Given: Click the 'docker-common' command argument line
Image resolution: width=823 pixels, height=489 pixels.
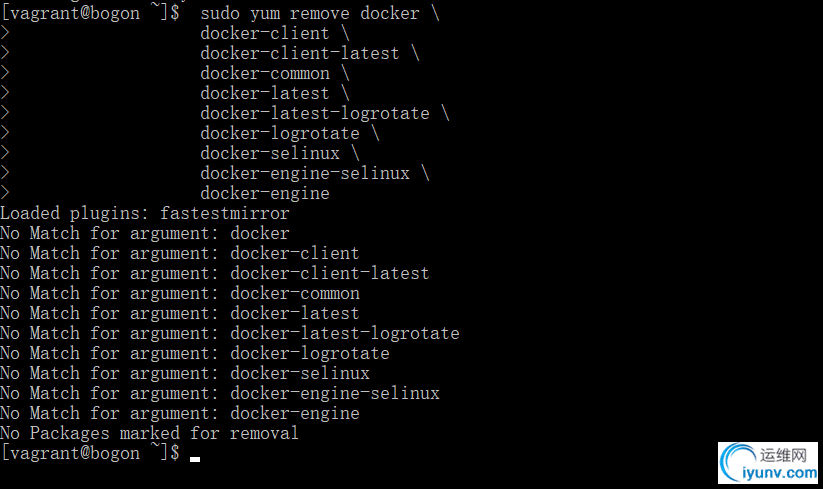Looking at the screenshot, I should pos(265,73).
